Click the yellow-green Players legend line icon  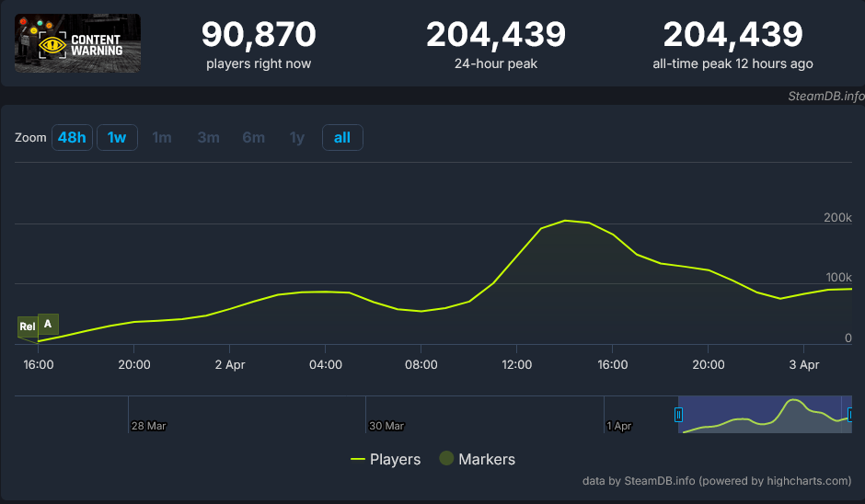pyautogui.click(x=357, y=459)
